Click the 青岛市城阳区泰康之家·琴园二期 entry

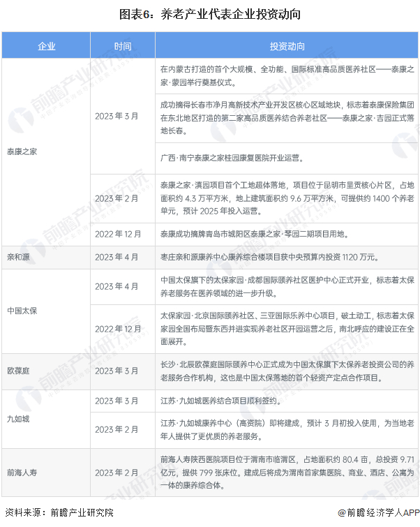[287, 235]
